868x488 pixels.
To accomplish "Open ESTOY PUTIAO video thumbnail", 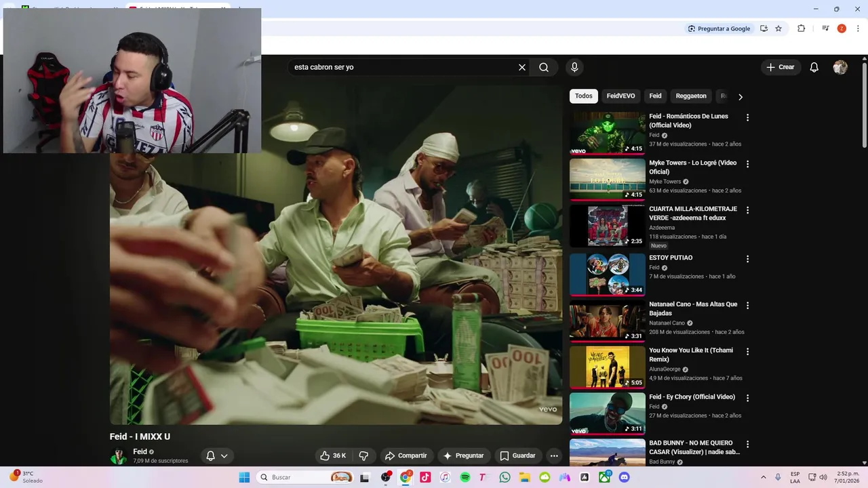I will (x=608, y=274).
